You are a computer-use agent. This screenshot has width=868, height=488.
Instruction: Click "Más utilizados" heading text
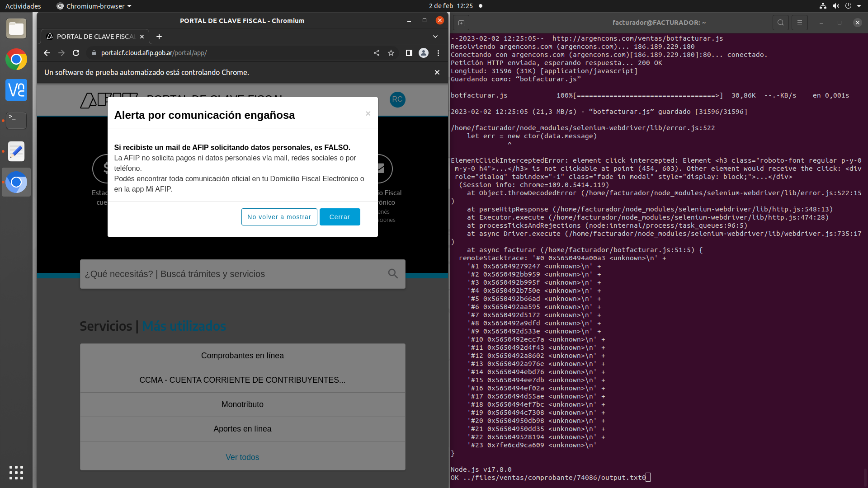tap(184, 326)
